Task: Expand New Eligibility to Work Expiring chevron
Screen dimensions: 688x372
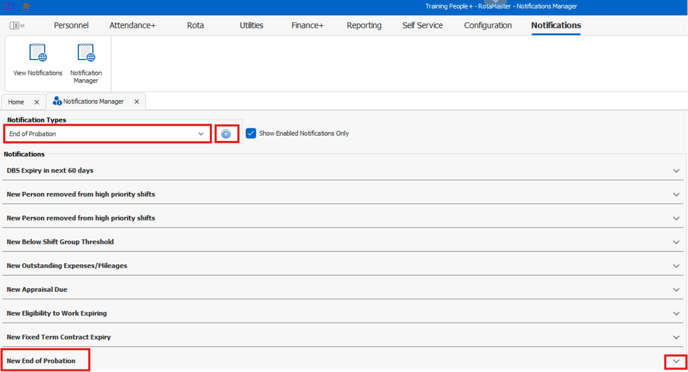Action: (x=676, y=313)
